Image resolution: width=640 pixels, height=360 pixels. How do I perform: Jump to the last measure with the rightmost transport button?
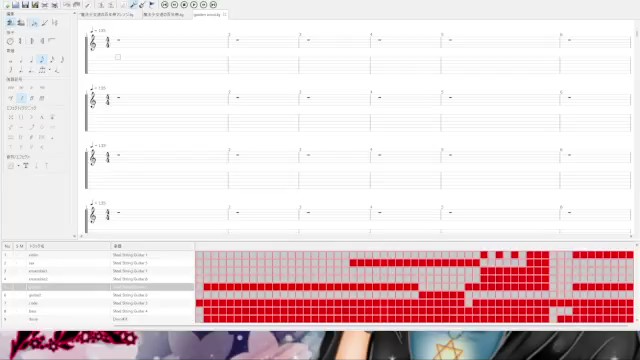[x=213, y=5]
